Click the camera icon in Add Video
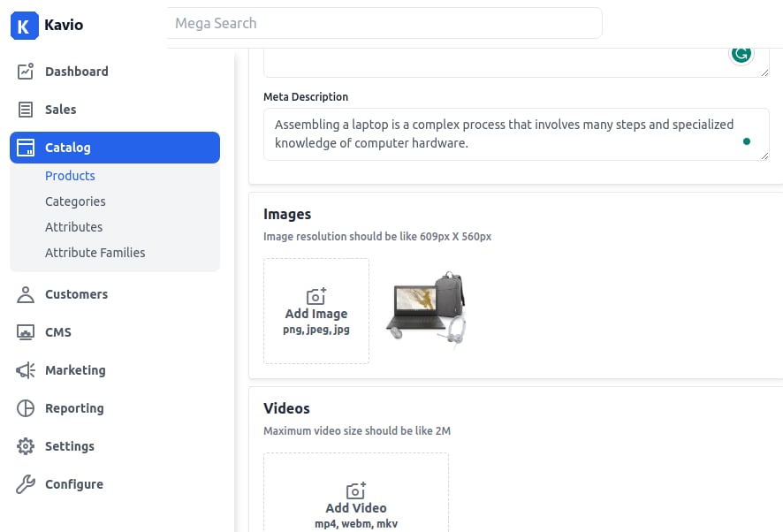 [x=356, y=490]
